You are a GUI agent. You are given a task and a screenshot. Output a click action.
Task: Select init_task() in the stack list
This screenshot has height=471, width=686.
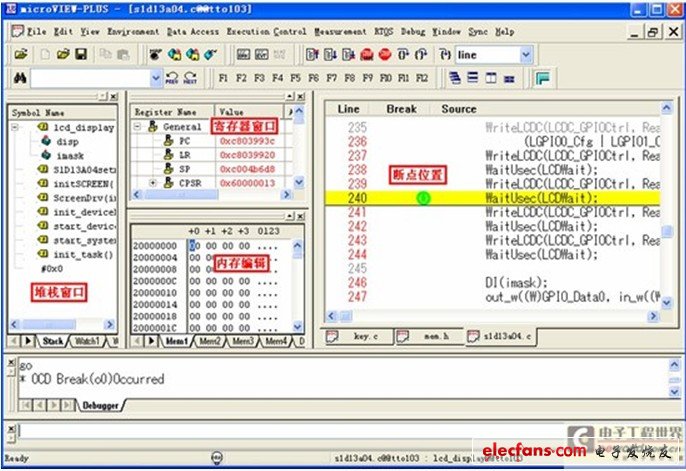pos(83,255)
